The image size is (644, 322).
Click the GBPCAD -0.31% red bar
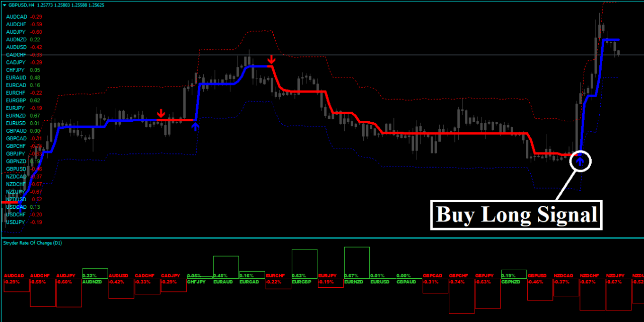435,286
